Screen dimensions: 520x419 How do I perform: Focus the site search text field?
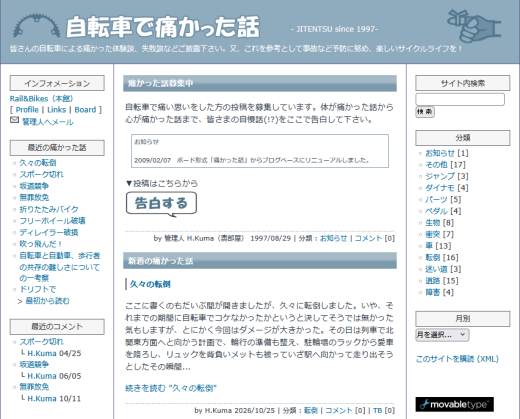click(460, 99)
